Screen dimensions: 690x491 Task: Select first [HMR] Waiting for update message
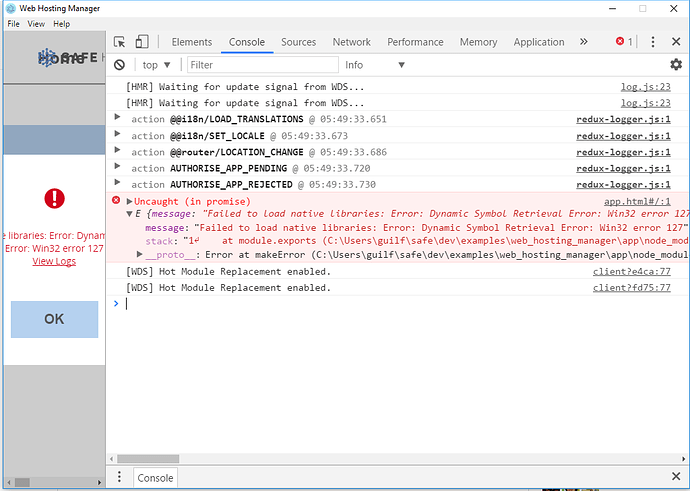245,87
